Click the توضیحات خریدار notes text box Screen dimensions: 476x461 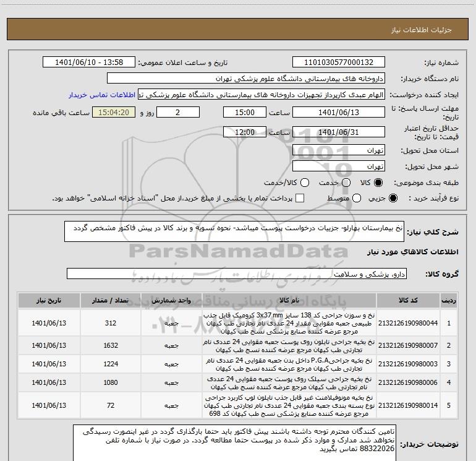coord(235,443)
